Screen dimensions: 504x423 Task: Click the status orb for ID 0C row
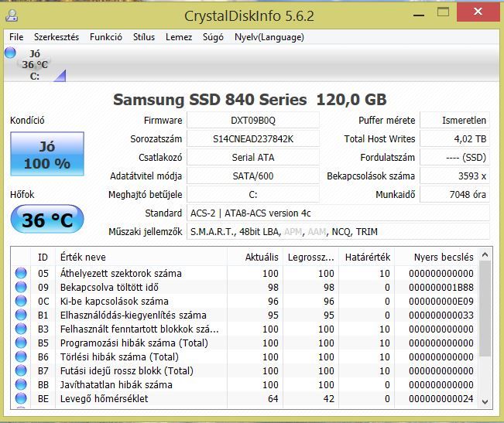coord(21,301)
